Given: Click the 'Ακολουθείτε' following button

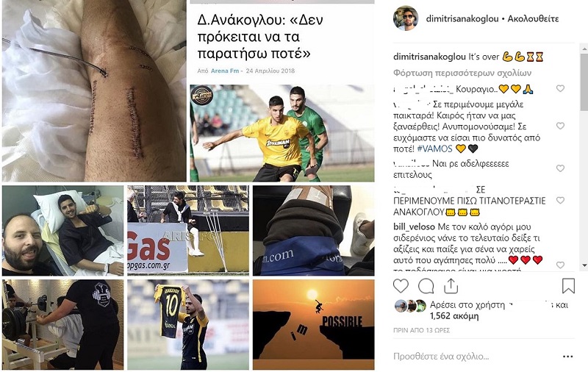Looking at the screenshot, I should [x=533, y=18].
